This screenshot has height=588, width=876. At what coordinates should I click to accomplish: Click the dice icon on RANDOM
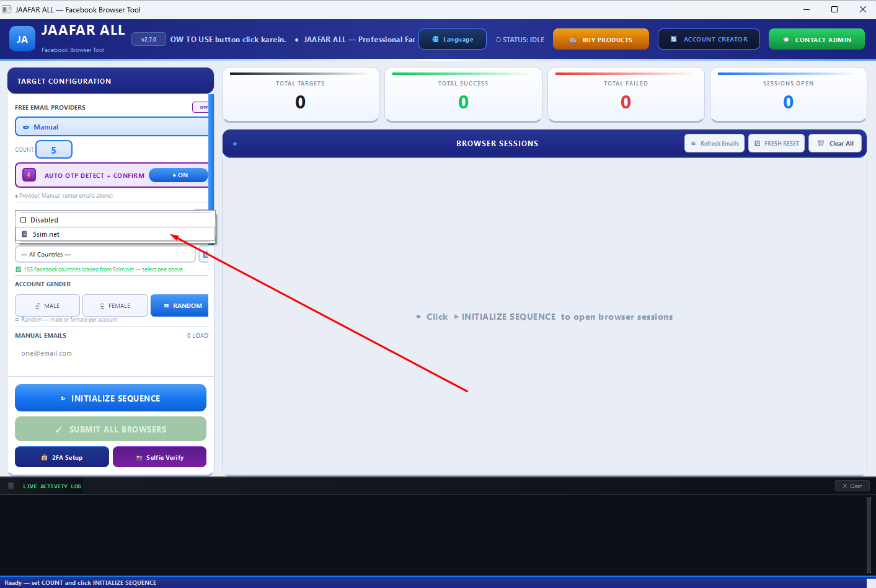point(166,306)
